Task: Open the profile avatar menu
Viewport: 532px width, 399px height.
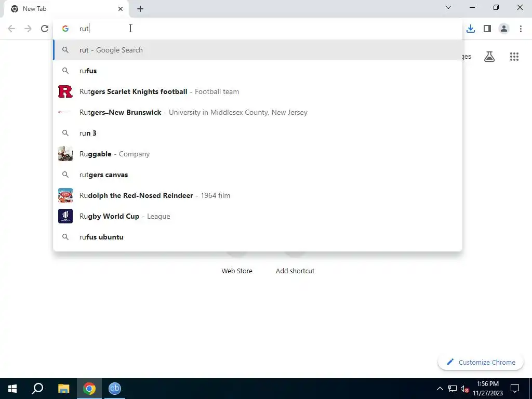Action: 504,29
